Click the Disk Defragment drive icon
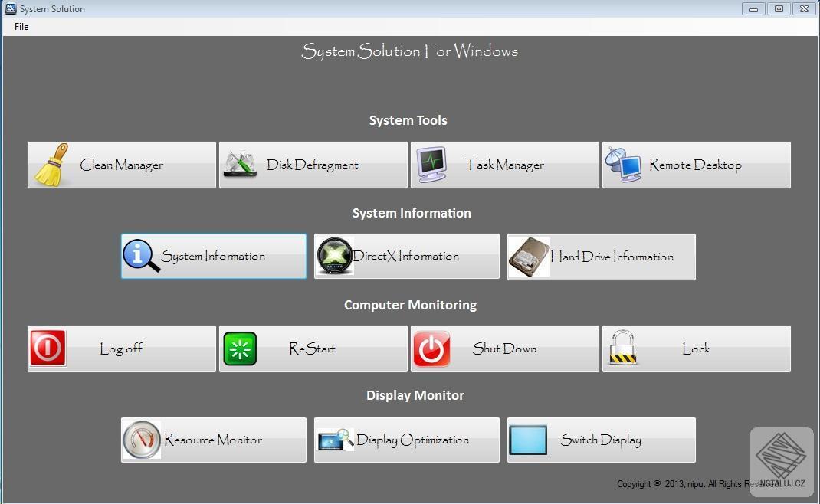This screenshot has width=820, height=504. coord(240,164)
